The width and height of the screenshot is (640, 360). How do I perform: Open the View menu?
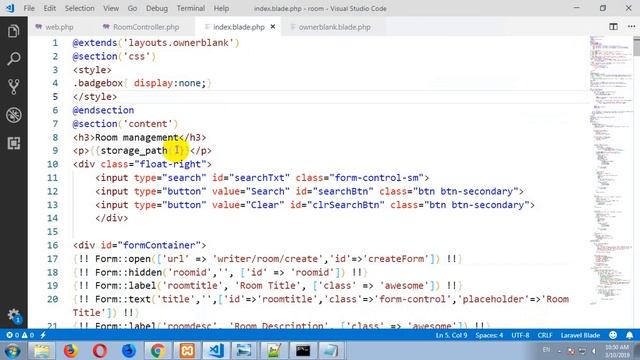point(111,8)
